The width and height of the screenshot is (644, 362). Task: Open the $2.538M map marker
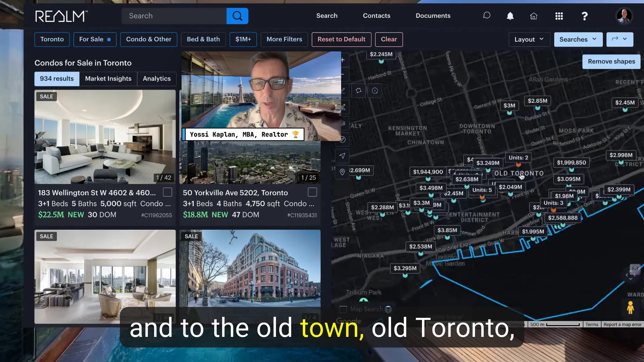421,247
